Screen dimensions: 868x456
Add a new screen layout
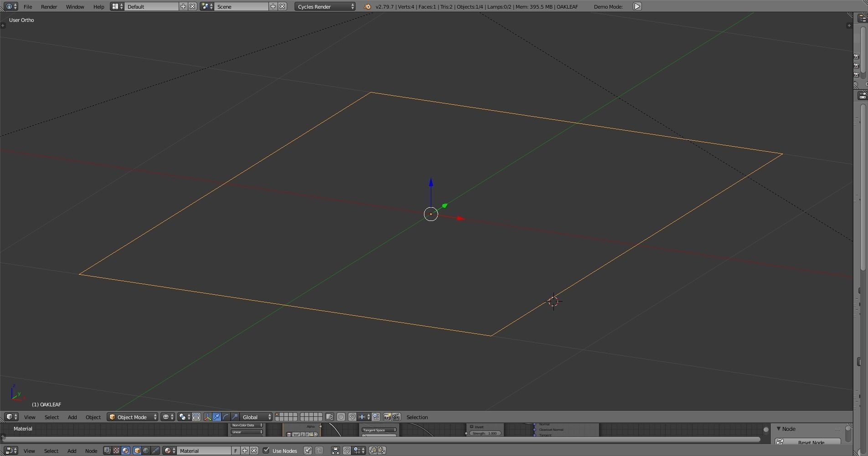click(183, 6)
